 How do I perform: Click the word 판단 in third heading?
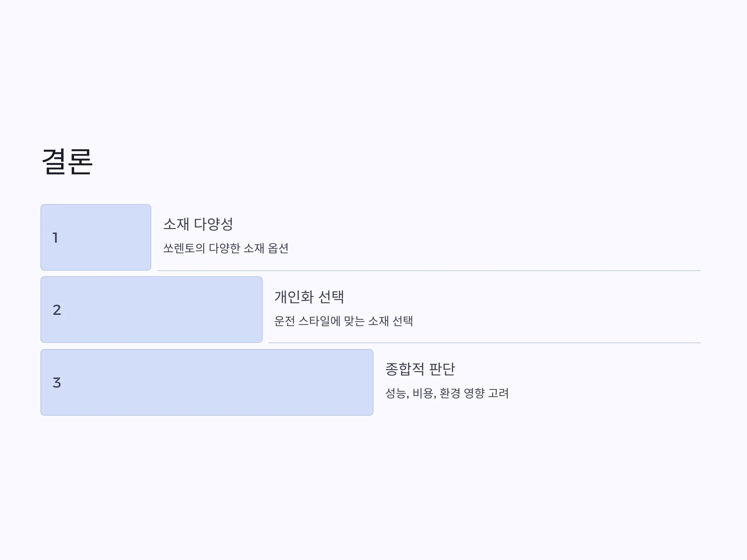442,369
